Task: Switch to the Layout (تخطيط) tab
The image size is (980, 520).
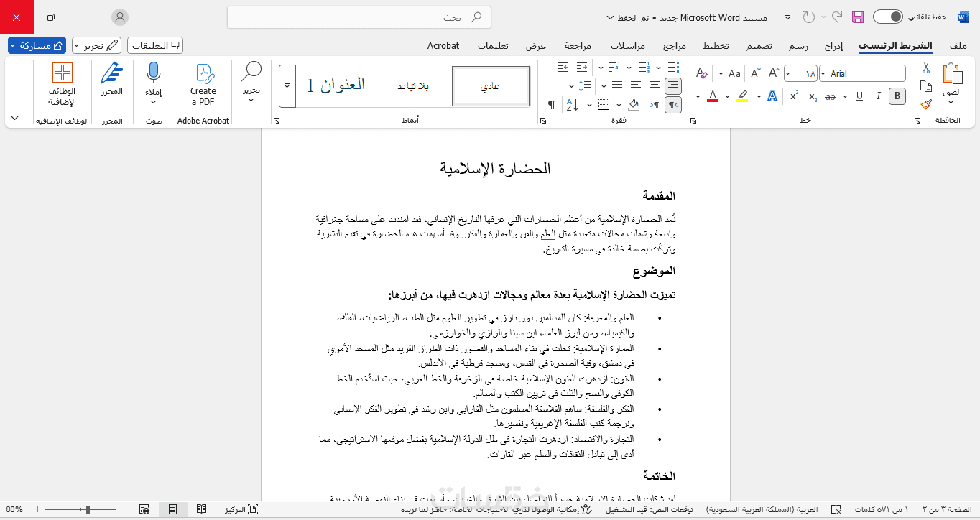Action: tap(716, 45)
